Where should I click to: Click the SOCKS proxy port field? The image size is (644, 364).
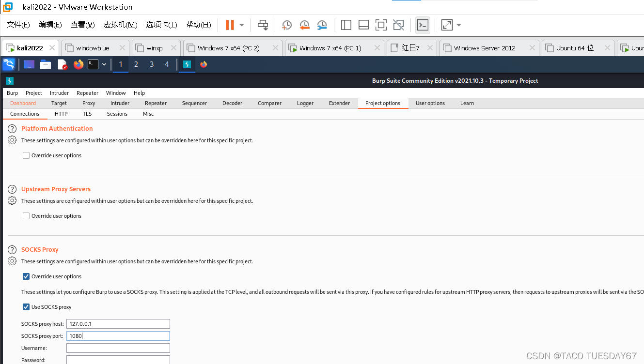(118, 336)
